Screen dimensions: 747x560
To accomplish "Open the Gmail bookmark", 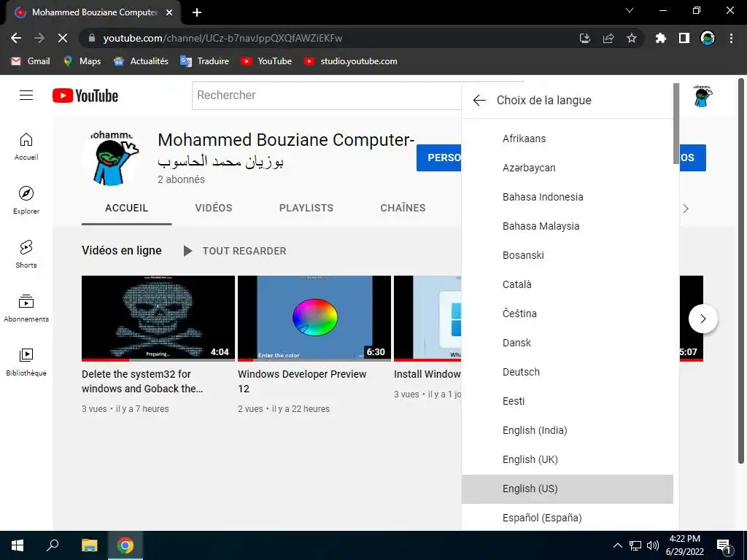I will pos(31,61).
